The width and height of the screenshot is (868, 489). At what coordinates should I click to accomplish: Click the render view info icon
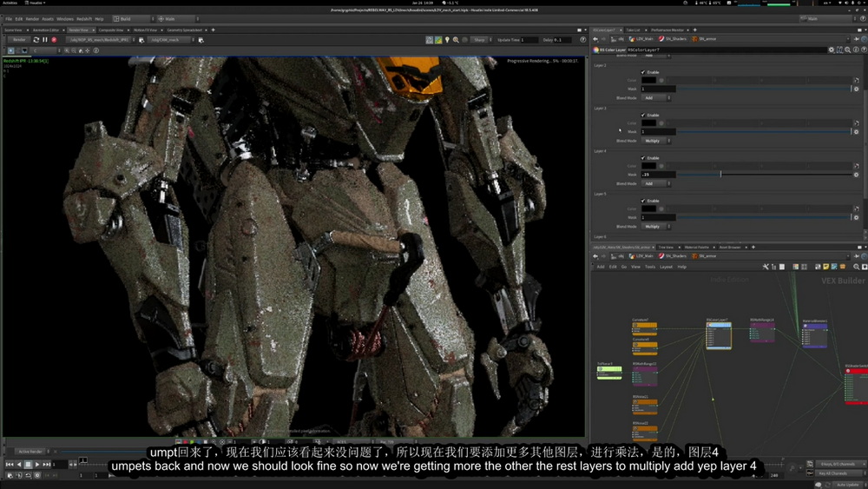click(95, 50)
